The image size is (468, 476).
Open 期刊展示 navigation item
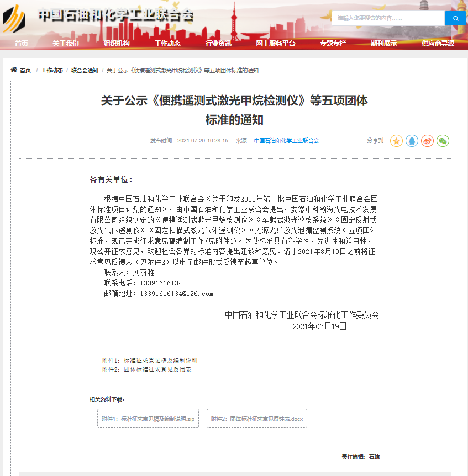[384, 44]
